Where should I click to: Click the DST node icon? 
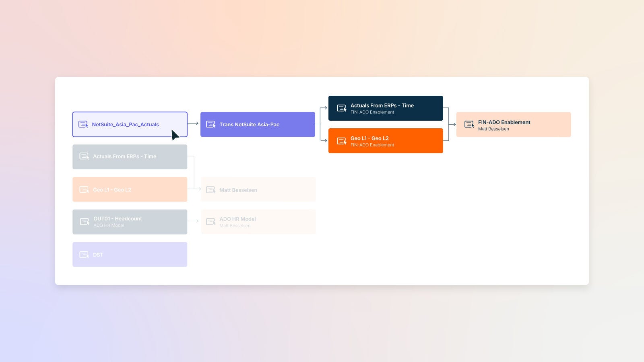(84, 254)
